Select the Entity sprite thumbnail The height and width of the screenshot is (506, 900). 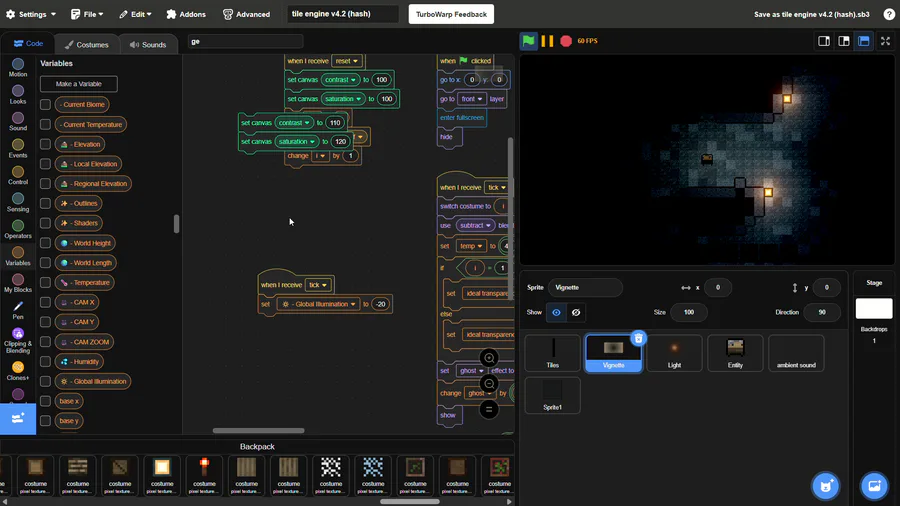(x=735, y=353)
